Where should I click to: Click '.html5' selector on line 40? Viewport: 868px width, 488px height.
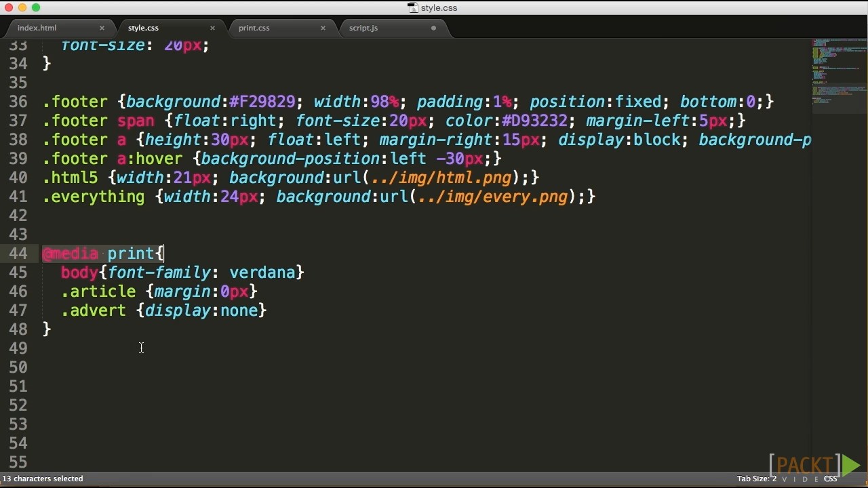tap(70, 178)
